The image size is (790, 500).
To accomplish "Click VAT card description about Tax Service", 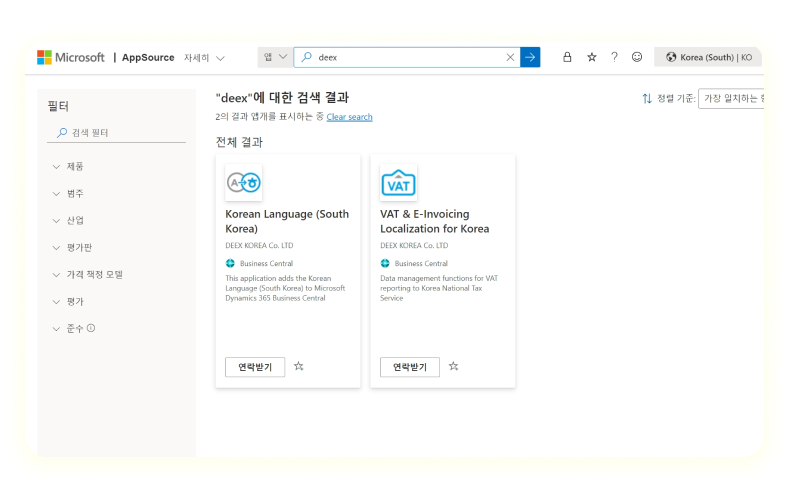I will (439, 288).
